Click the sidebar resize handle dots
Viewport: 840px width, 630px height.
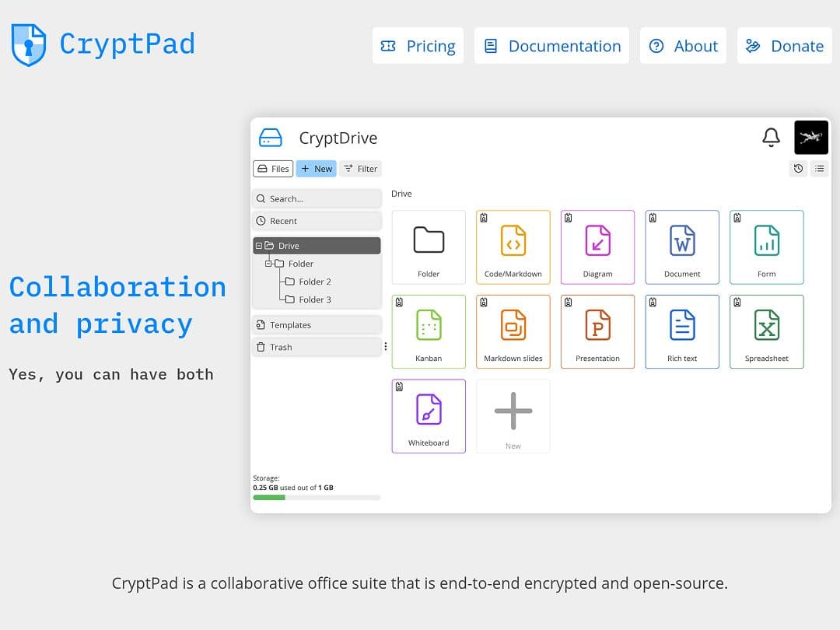click(x=386, y=347)
